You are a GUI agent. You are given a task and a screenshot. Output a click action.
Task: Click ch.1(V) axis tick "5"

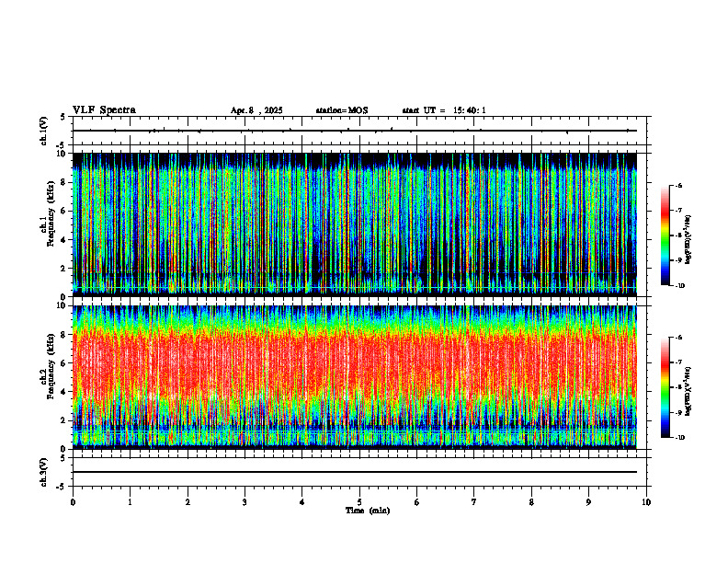63,117
